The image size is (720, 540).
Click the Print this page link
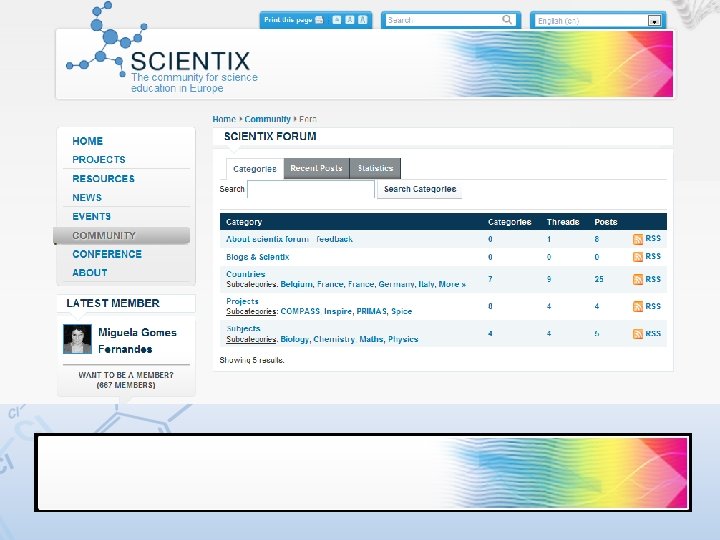288,20
